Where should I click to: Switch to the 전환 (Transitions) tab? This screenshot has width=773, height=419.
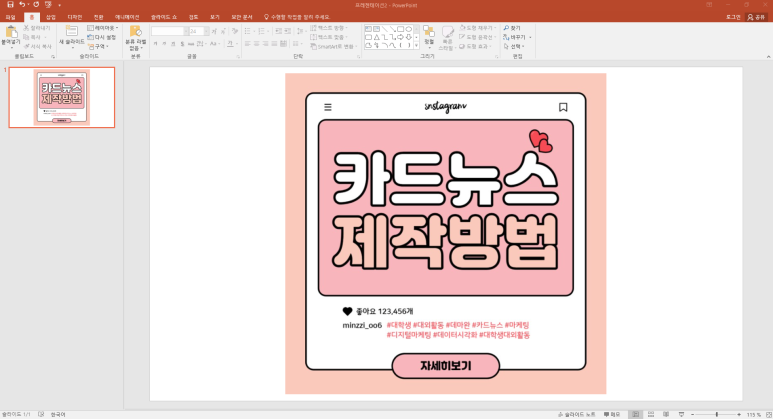point(99,17)
